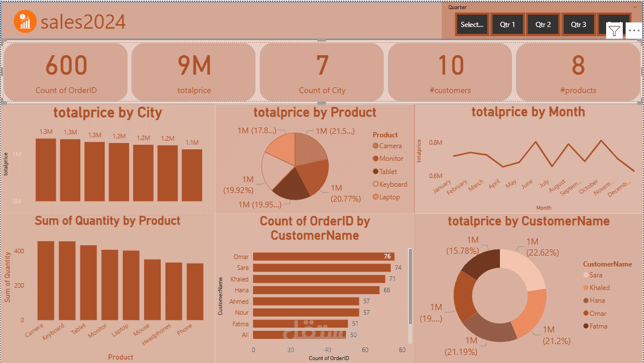Select the 7 Count of City card
Image resolution: width=644 pixels, height=363 pixels.
coord(322,72)
